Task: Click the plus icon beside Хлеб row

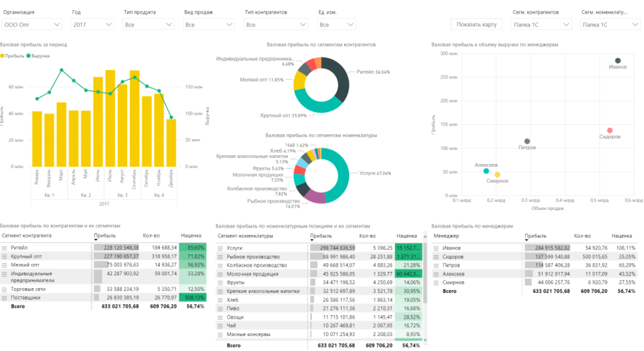Action: (x=220, y=299)
